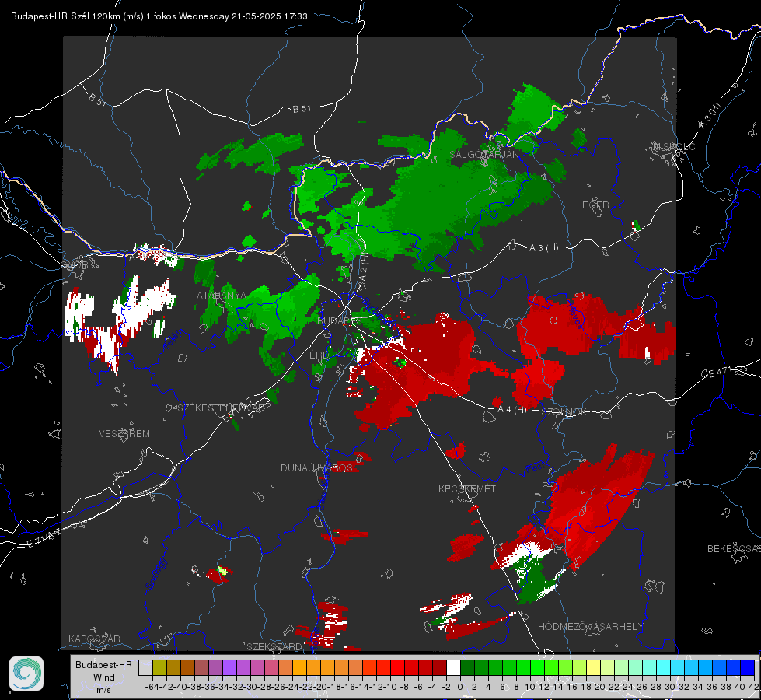Select the TATABANYA city label
761x700 pixels.
pos(218,296)
